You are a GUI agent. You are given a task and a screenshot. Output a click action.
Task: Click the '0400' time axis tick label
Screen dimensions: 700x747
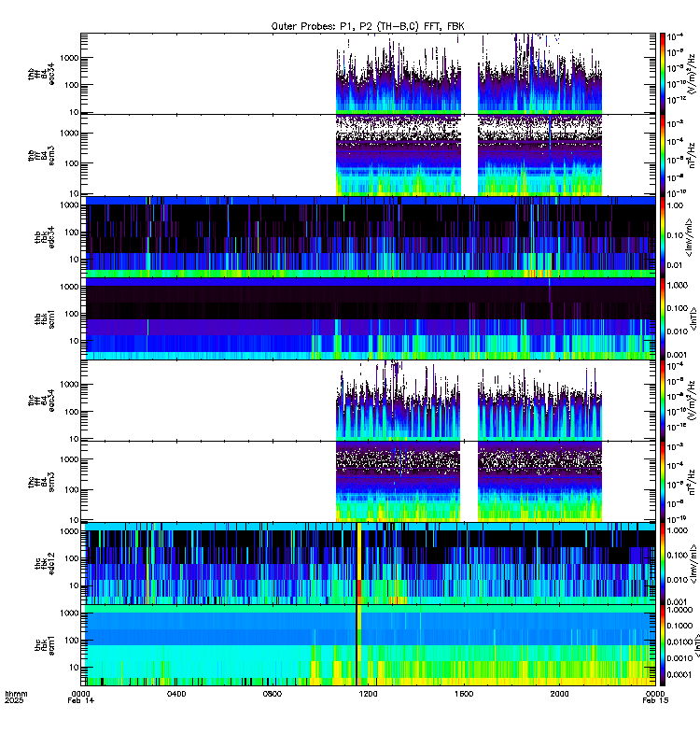coord(176,694)
